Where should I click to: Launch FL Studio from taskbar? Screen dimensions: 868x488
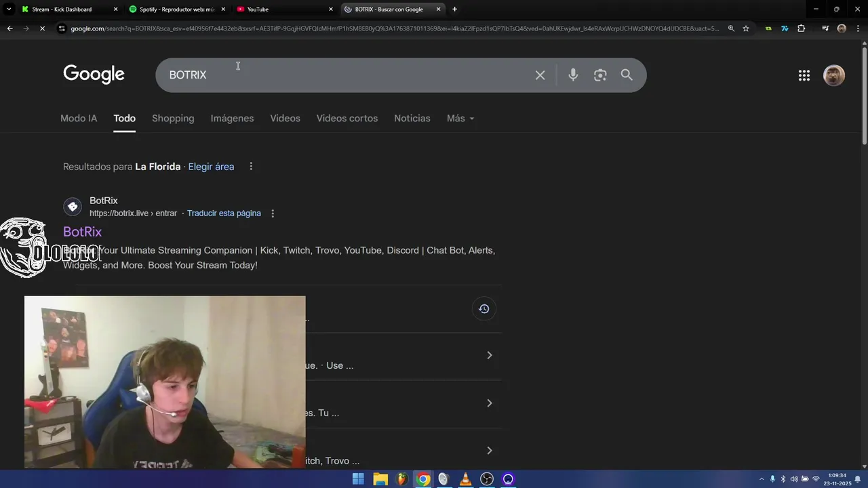coord(401,479)
